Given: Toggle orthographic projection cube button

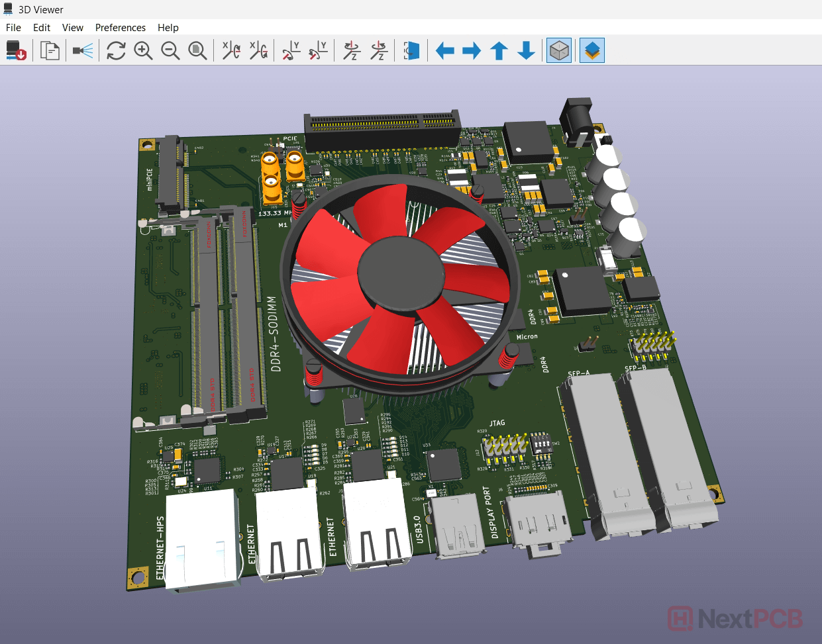Looking at the screenshot, I should 559,50.
